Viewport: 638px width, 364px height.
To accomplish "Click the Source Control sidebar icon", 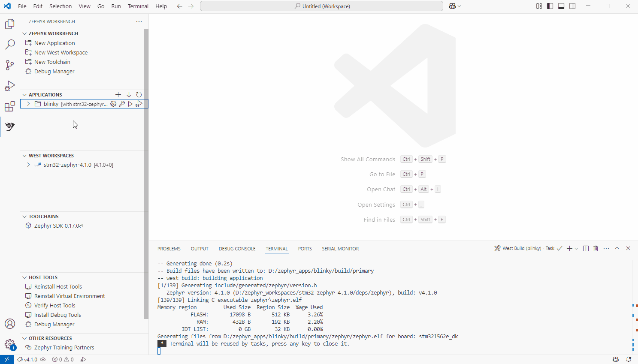I will (9, 65).
